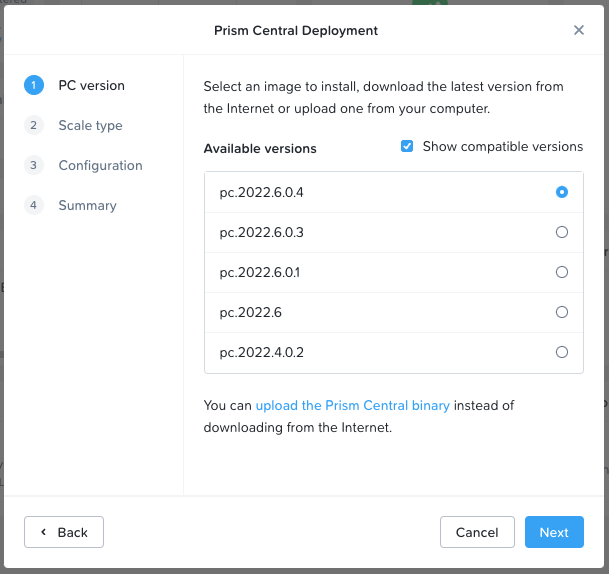Click the pc.2022.6.0.3 version row label
The width and height of the screenshot is (609, 574).
[x=262, y=232]
